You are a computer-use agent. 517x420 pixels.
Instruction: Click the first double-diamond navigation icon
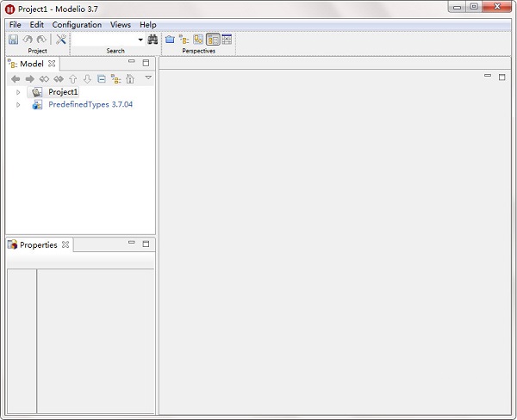click(44, 79)
